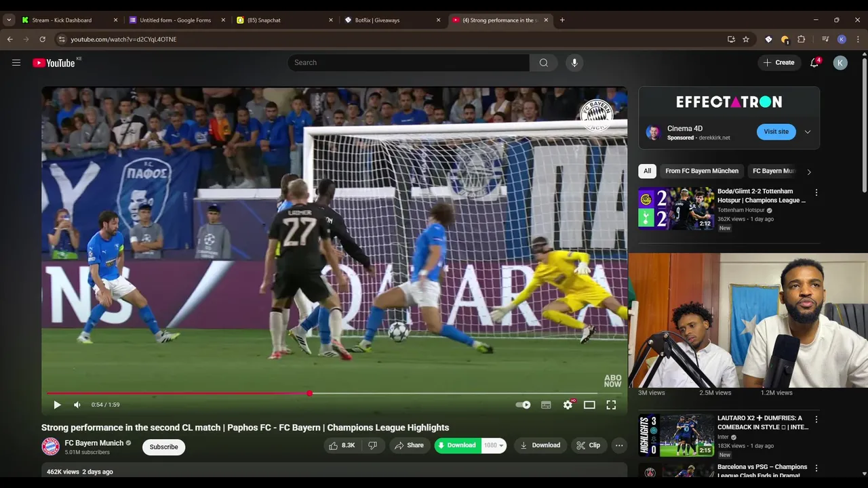Open Lautaro X2 Dumfries video thumbnail

(x=676, y=435)
